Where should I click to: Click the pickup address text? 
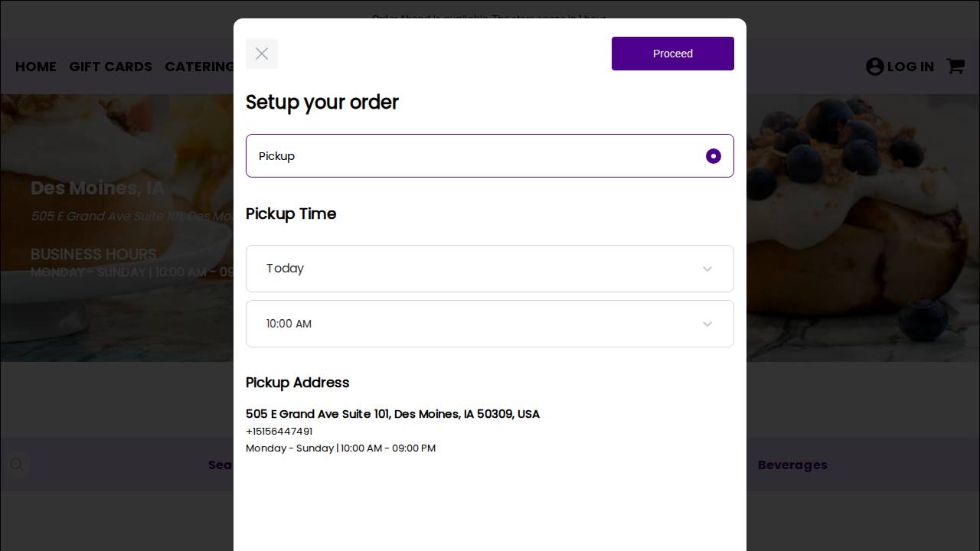point(392,414)
